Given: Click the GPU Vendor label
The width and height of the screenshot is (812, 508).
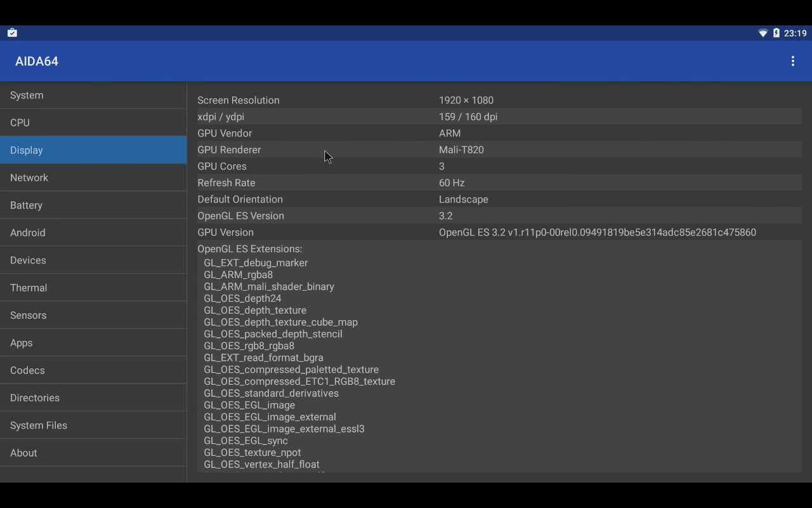Looking at the screenshot, I should pos(225,133).
